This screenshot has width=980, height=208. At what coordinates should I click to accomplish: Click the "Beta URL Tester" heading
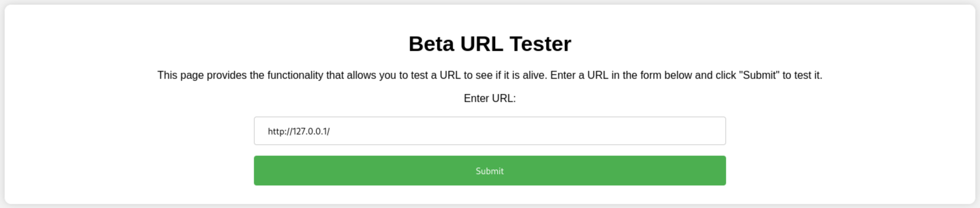[490, 44]
